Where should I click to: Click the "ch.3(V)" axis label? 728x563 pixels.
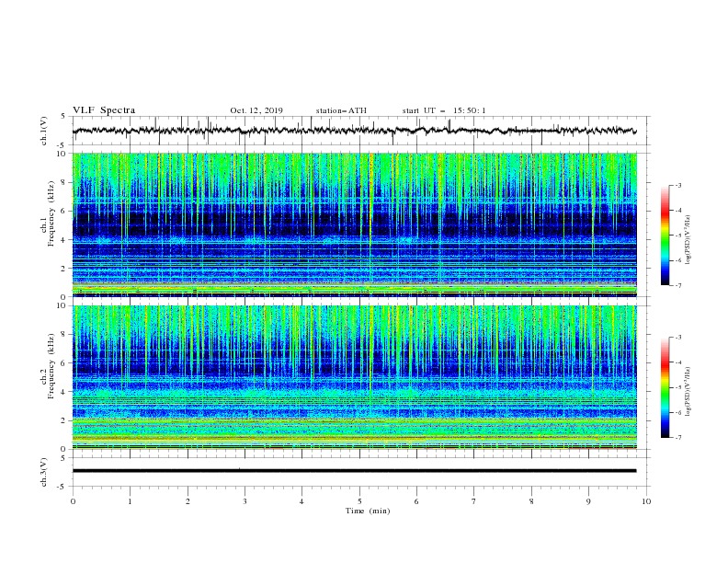(x=44, y=472)
